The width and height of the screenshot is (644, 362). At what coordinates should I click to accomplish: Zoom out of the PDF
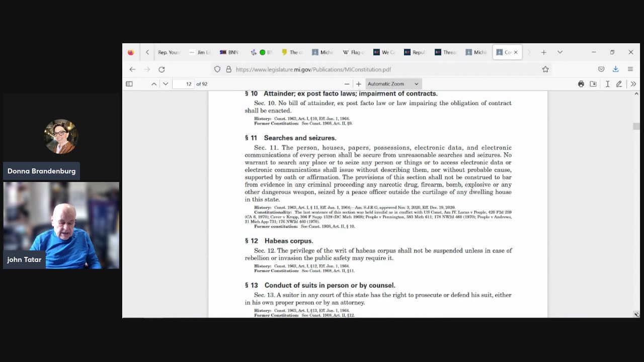tap(347, 84)
